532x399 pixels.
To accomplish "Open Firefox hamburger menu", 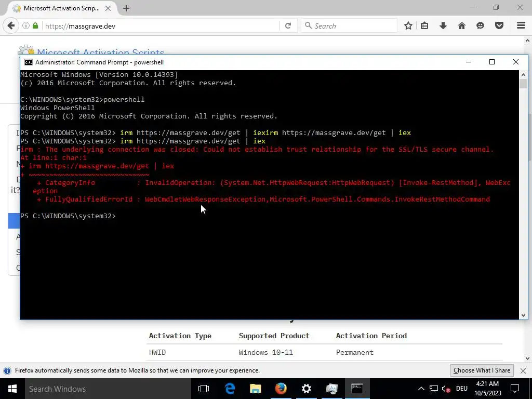I will tap(521, 26).
